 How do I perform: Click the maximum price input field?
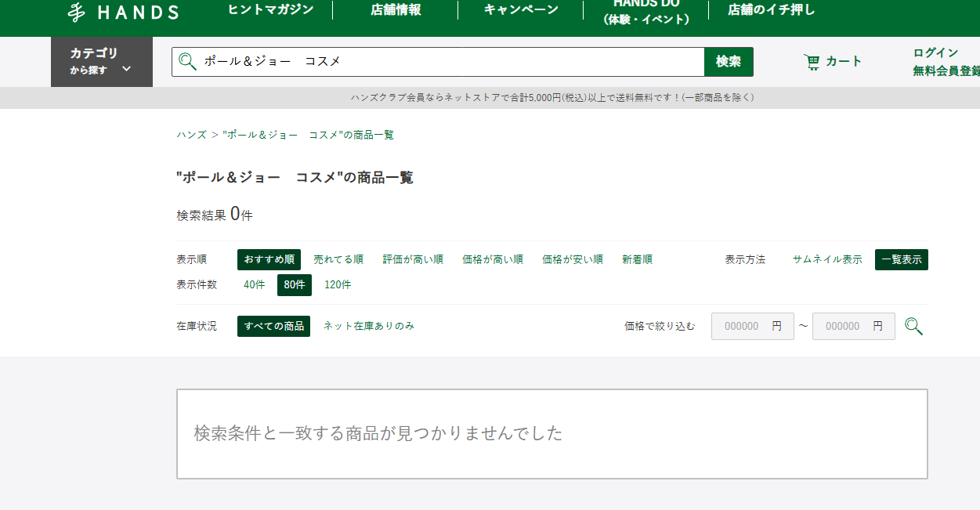coord(854,326)
